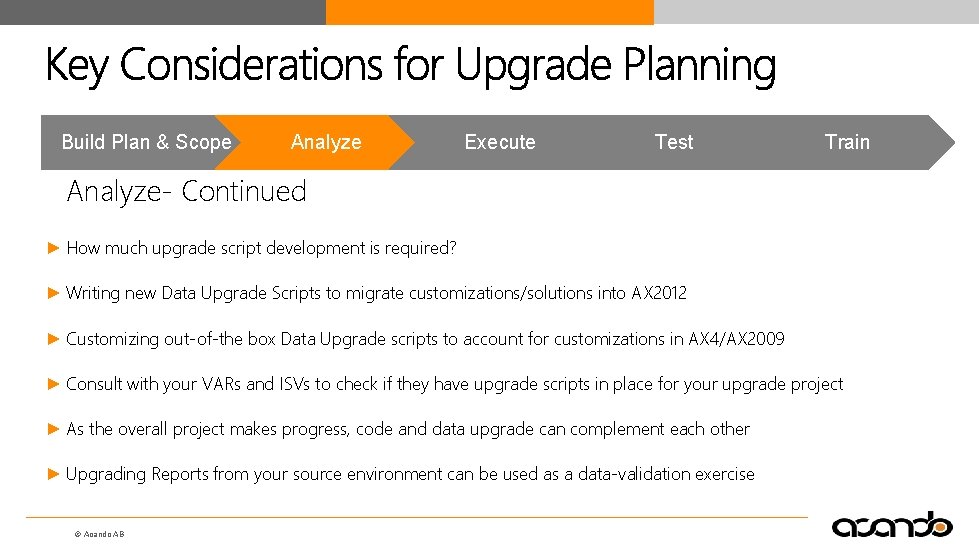Click the Build Plan & Scope step

(146, 142)
